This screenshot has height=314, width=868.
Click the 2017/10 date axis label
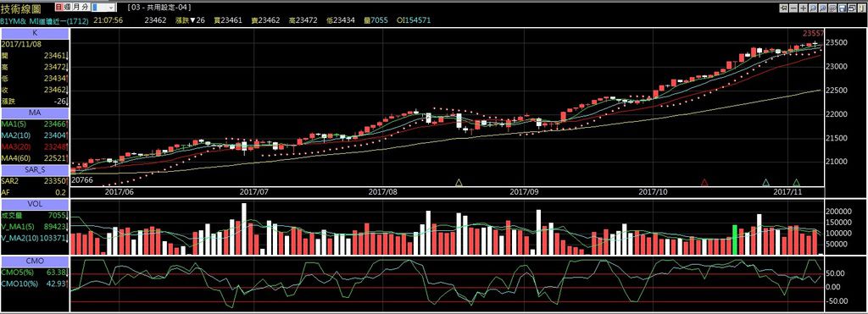654,191
